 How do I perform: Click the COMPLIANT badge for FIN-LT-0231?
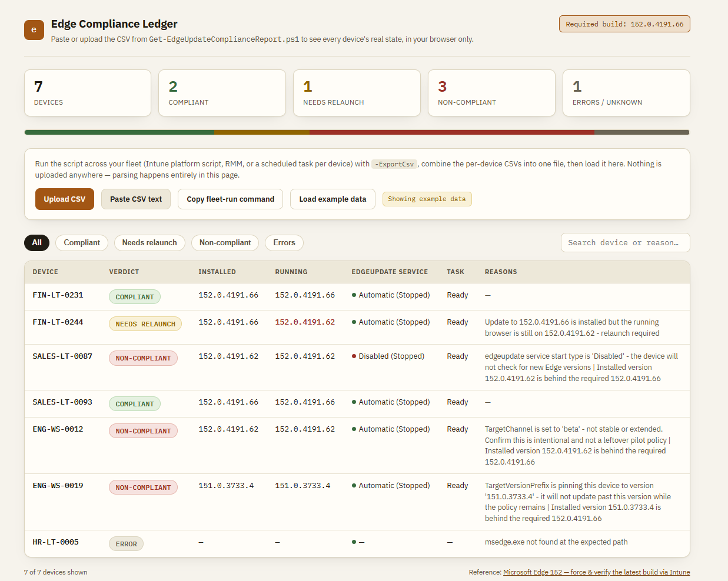pyautogui.click(x=135, y=297)
